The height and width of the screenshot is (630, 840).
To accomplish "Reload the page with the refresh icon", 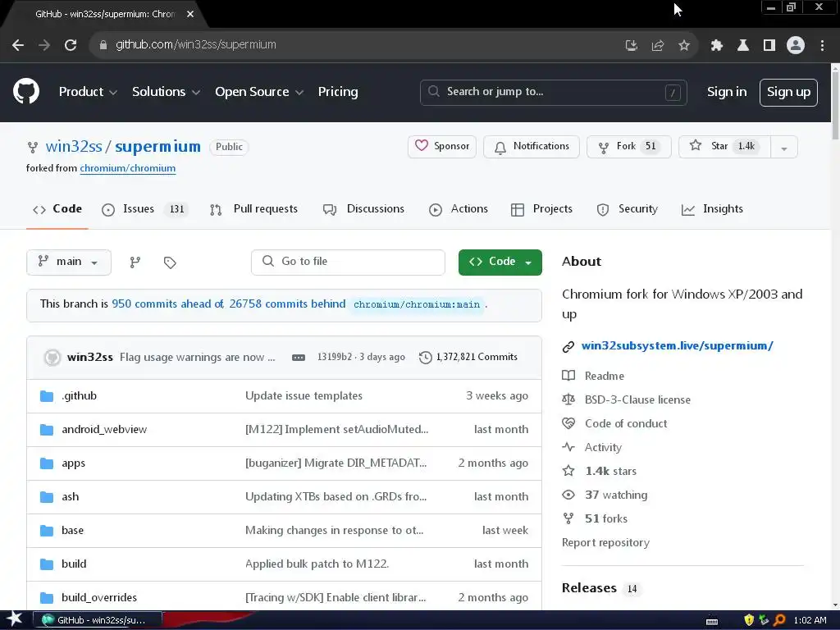I will point(71,45).
